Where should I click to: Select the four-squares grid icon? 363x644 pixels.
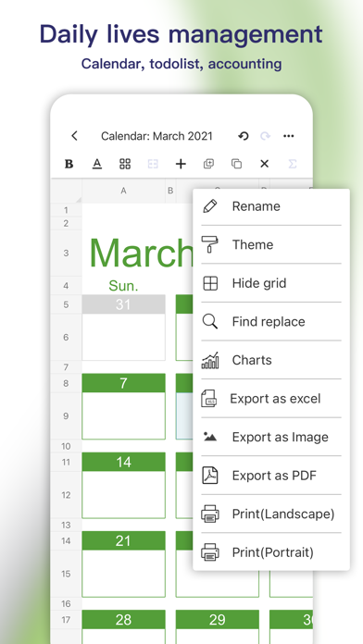point(125,164)
